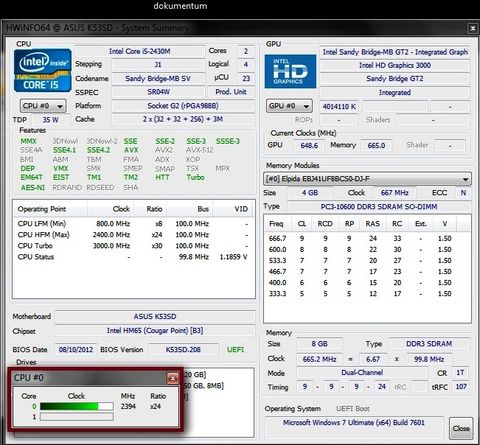480x445 pixels.
Task: Click the TDP 35 W value
Action: pos(51,120)
